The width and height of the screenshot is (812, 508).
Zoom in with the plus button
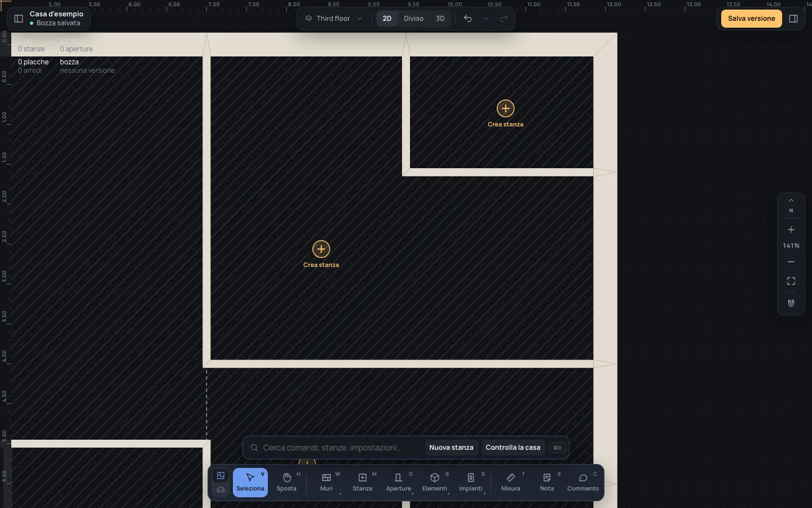tap(791, 230)
